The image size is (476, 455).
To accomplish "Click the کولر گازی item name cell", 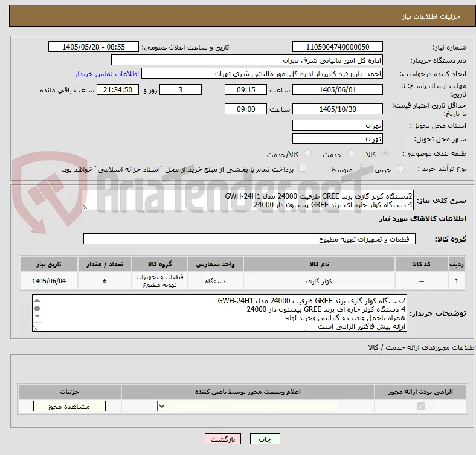I will (319, 281).
